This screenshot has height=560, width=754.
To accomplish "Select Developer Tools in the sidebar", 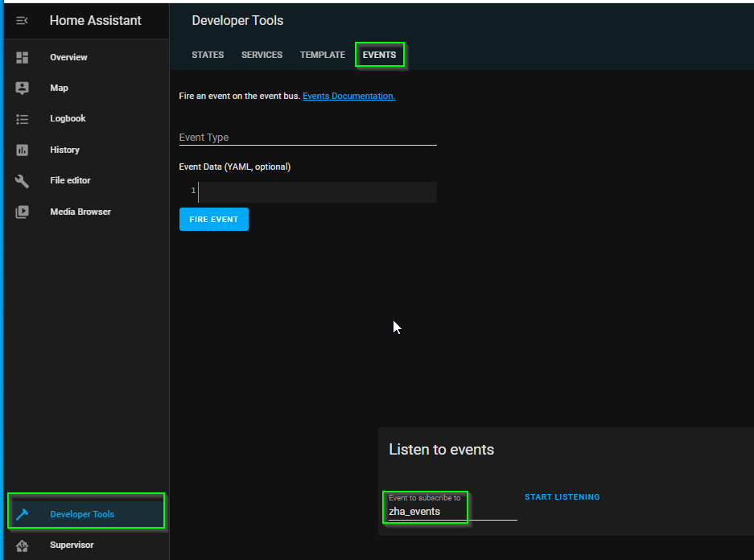I will 87,514.
